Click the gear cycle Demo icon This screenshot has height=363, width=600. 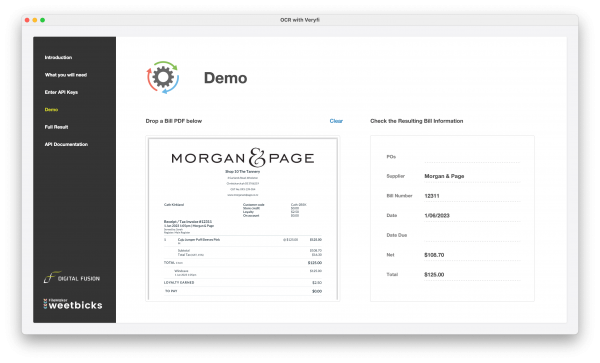(x=163, y=78)
